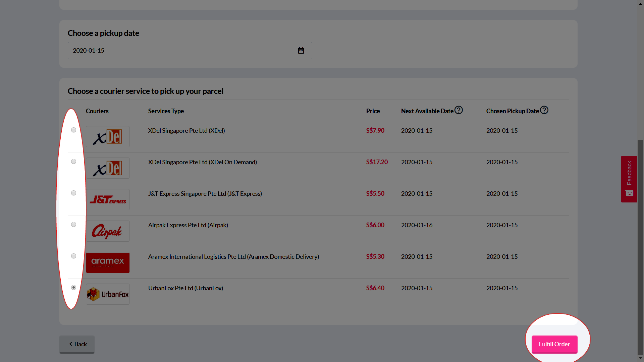This screenshot has height=362, width=644.
Task: Click the XDel On Demand logo
Action: (108, 168)
